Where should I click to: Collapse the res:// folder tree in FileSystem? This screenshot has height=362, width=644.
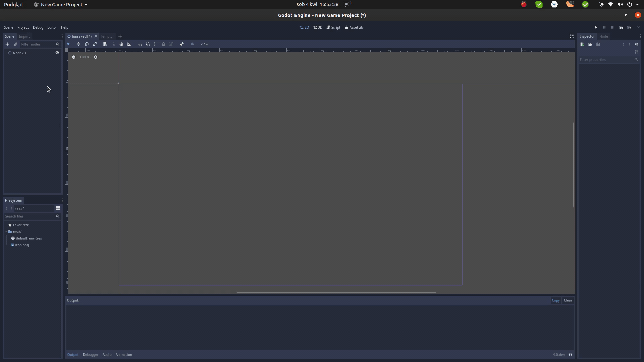click(7, 232)
